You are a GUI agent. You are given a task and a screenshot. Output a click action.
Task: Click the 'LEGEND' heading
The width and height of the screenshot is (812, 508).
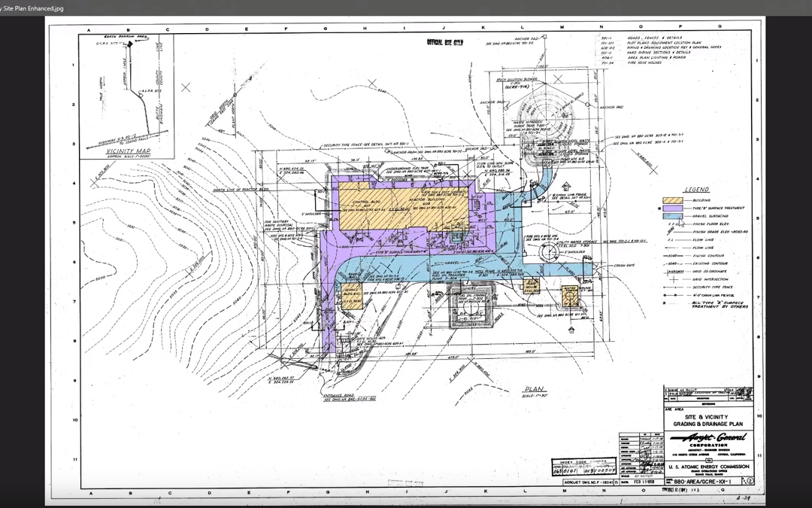[x=696, y=190]
